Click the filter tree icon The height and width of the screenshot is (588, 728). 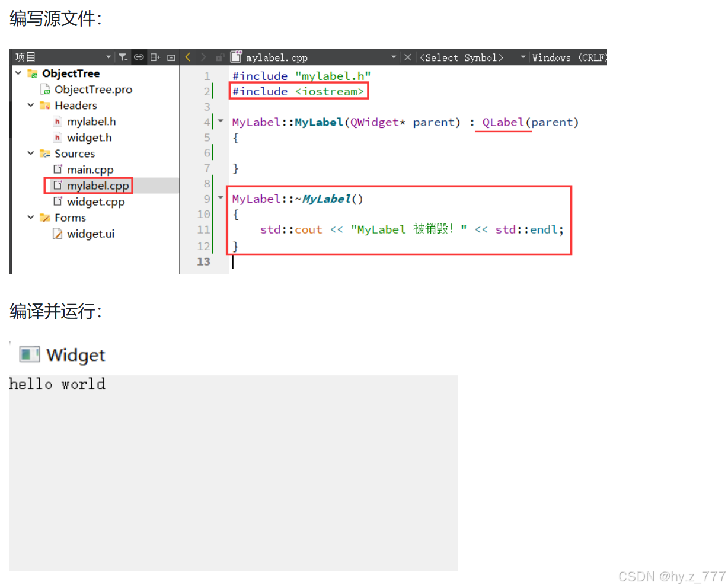coord(123,57)
